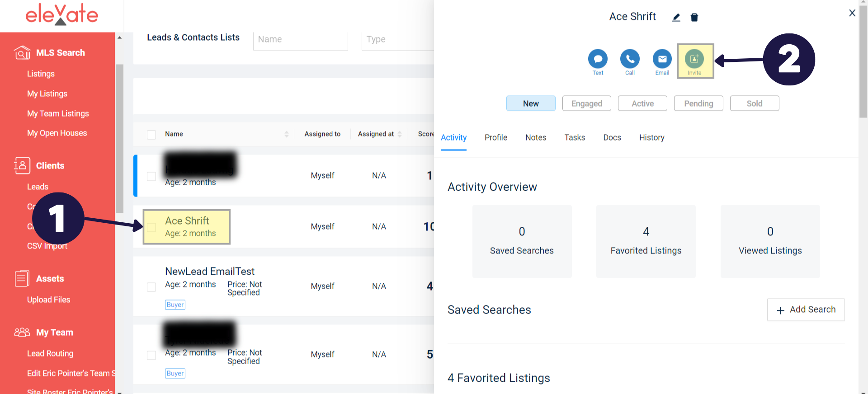Viewport: 868px width, 394px height.
Task: Check the last redacted lead's checkbox
Action: click(x=151, y=355)
